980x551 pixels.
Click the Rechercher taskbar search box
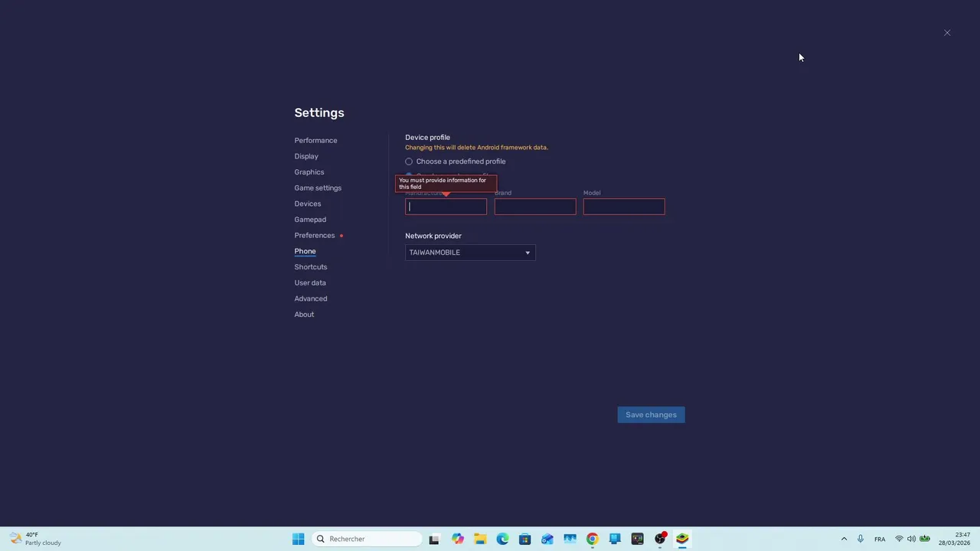coord(367,539)
